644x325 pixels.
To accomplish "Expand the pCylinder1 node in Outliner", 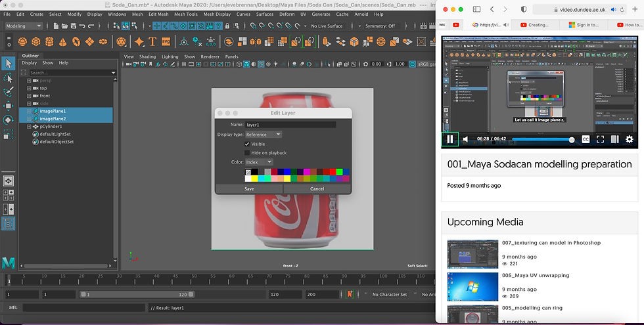I will (29, 126).
